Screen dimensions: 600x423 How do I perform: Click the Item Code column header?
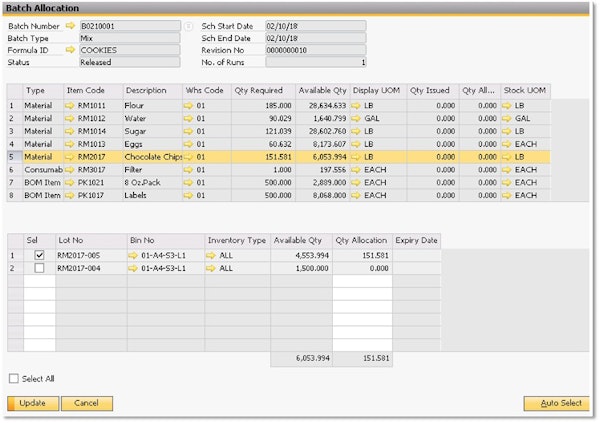click(93, 90)
